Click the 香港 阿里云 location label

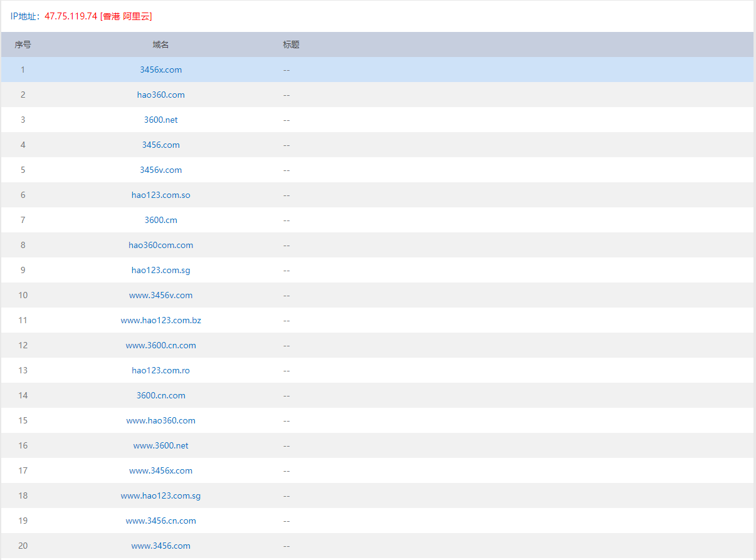[126, 16]
